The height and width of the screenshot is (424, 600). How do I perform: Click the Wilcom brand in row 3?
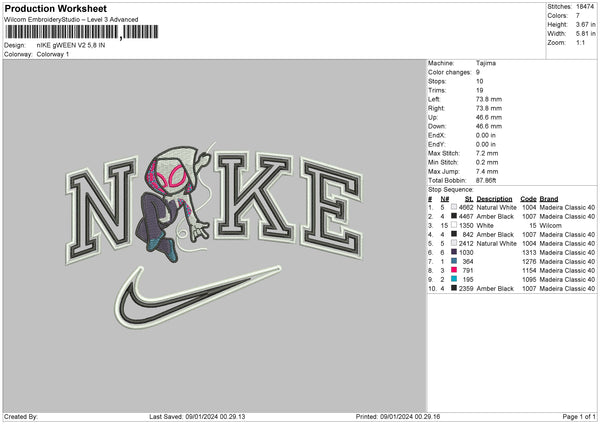coord(550,225)
